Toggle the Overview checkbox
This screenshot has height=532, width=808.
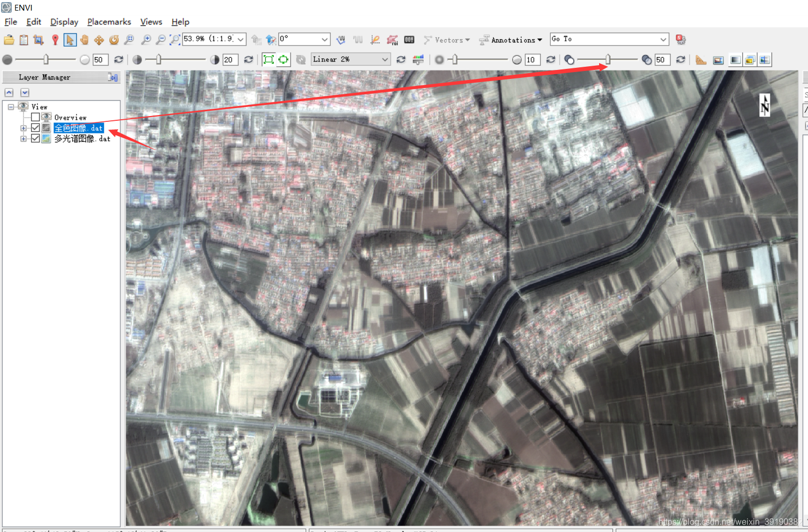(x=36, y=117)
